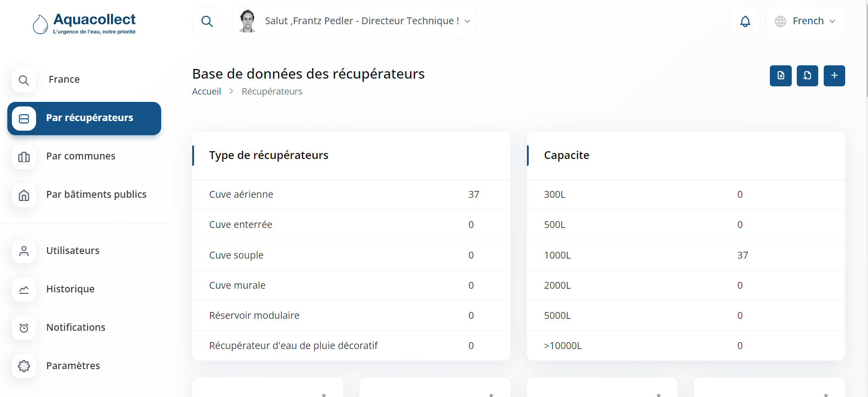Viewport: 868px width, 397px height.
Task: Select Par récupérateurs sidebar item
Action: click(84, 118)
